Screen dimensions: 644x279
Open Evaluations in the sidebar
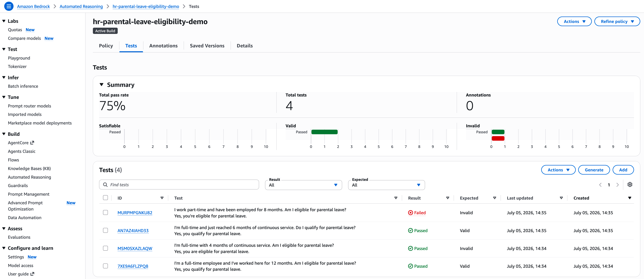tap(19, 237)
